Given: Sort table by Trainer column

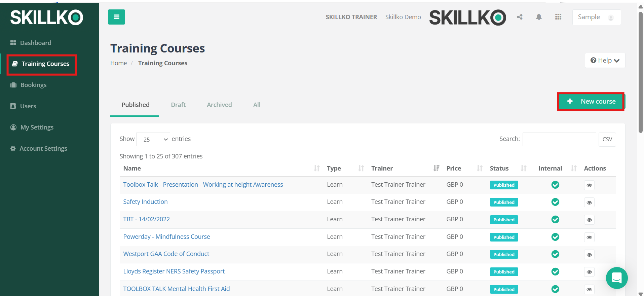Looking at the screenshot, I should click(436, 168).
